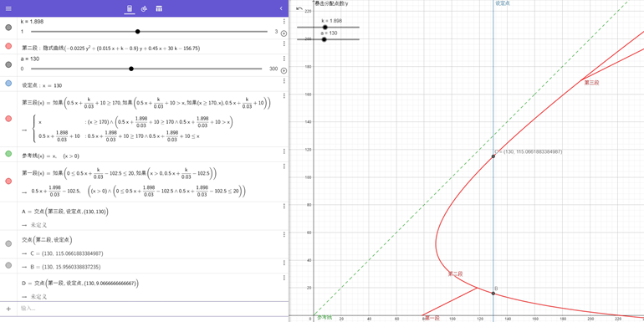Switch to the Algebra calculator view
Viewport: 644px width, 322px height.
130,8
